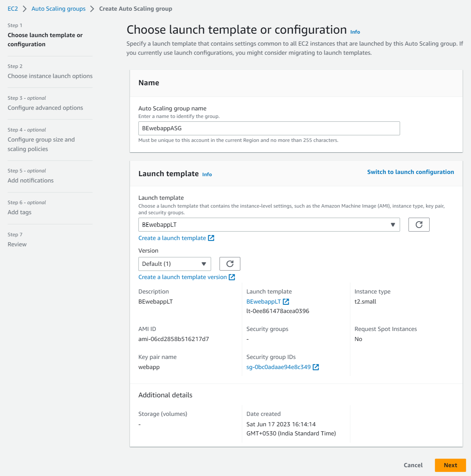
Task: Click the Next button
Action: click(x=450, y=465)
